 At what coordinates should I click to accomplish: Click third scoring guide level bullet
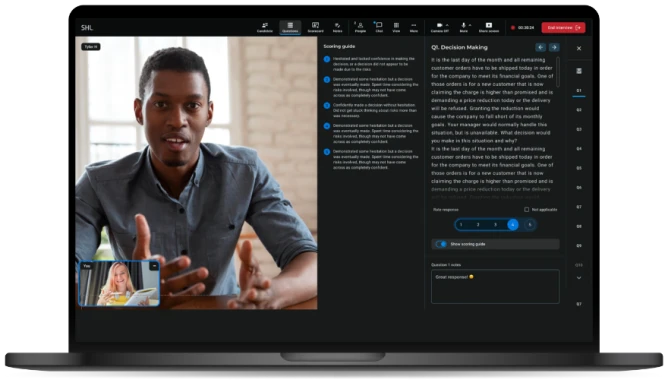point(327,105)
